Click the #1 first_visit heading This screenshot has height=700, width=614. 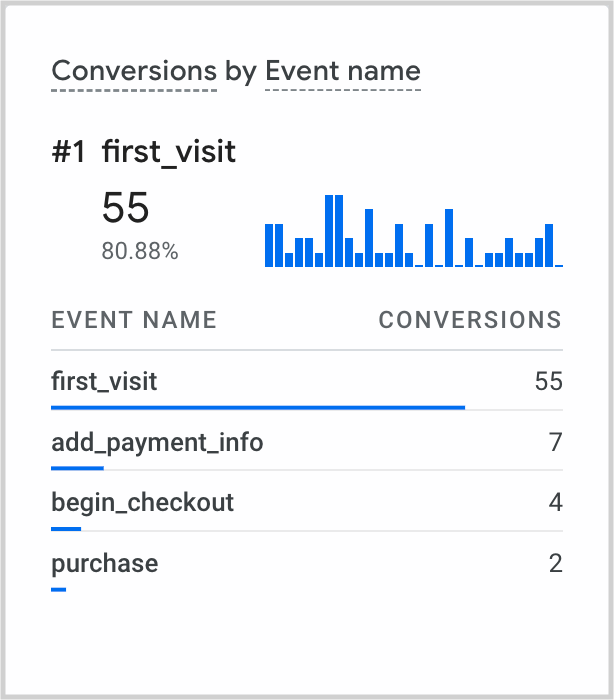click(144, 152)
